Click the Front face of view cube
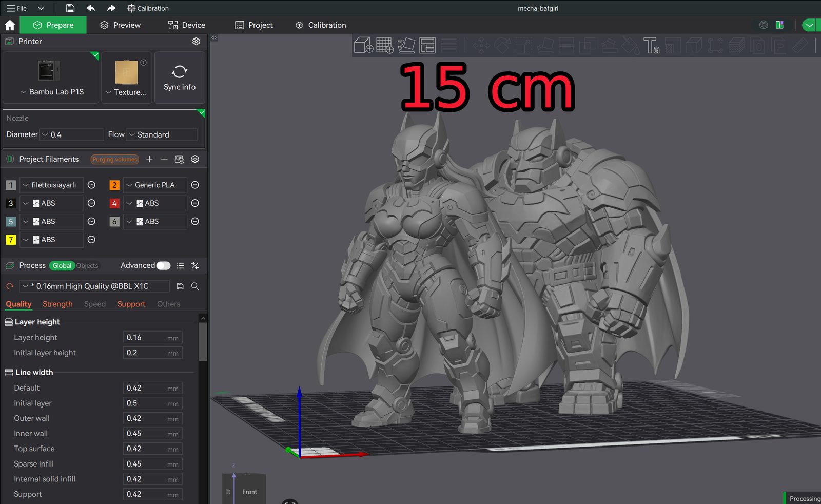Viewport: 821px width, 504px height. 249,492
